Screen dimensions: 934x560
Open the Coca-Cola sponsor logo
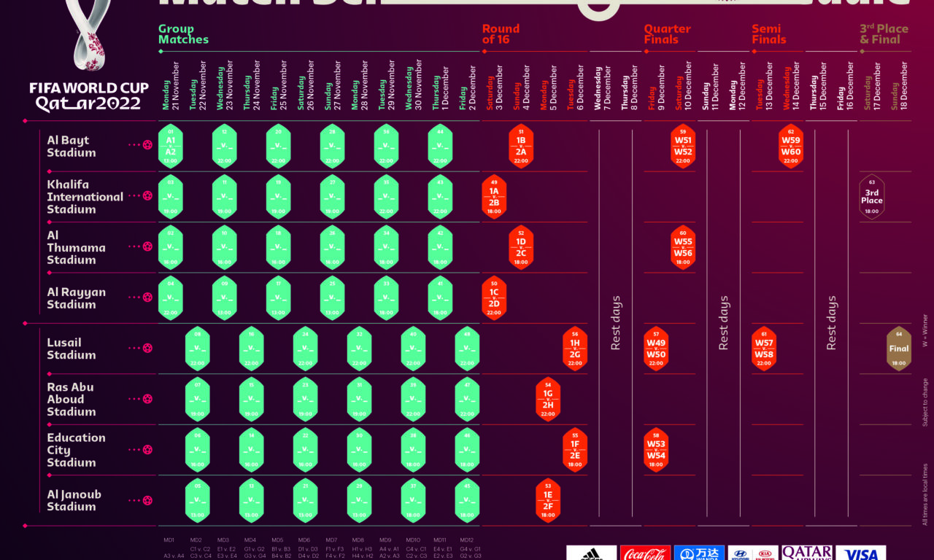[x=644, y=553]
